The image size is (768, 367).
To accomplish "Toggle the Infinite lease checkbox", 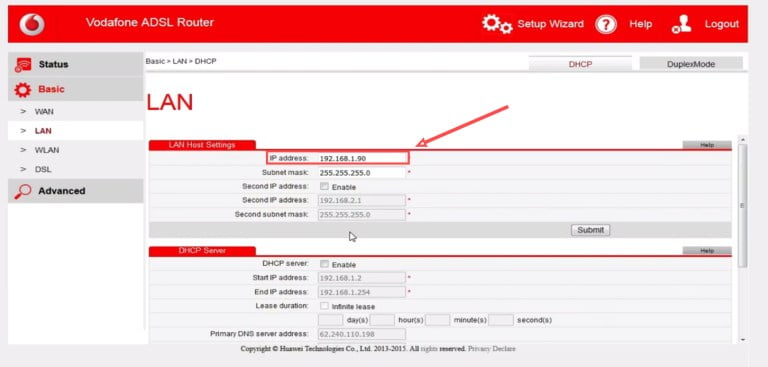I will point(324,306).
